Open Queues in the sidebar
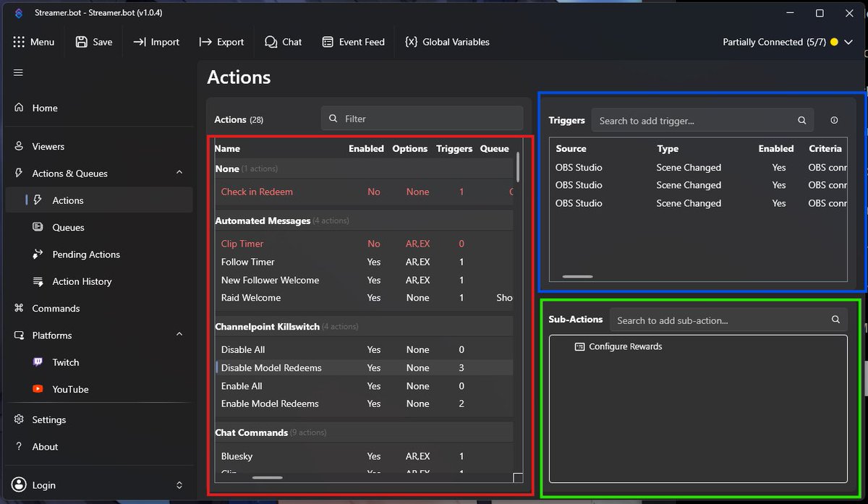 [x=99, y=227]
